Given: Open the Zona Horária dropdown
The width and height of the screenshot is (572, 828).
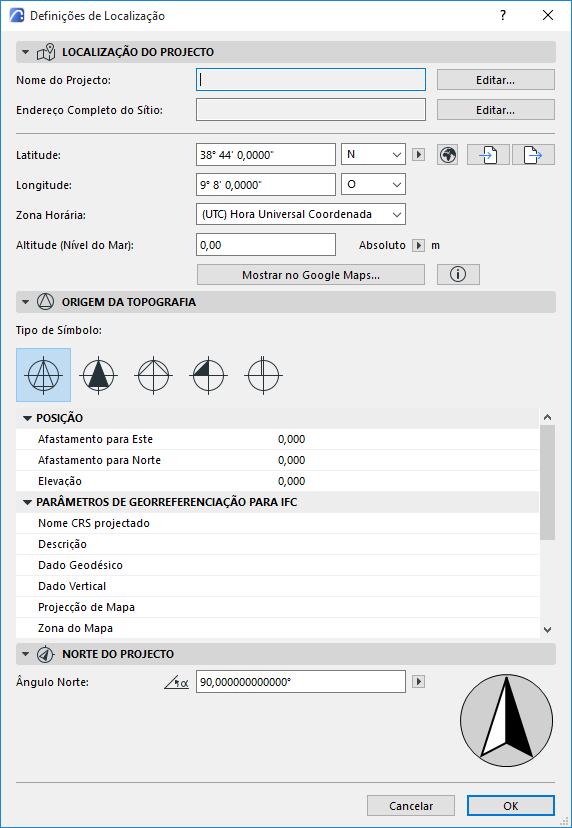Looking at the screenshot, I should pyautogui.click(x=301, y=214).
